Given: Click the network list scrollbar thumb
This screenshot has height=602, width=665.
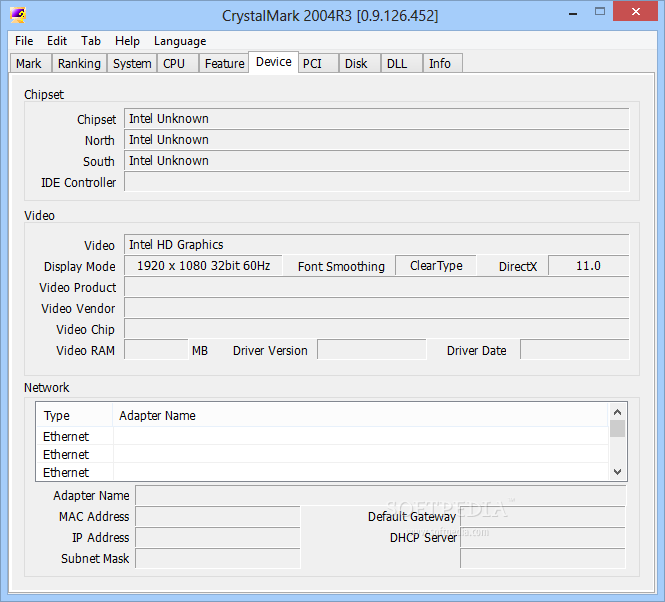Looking at the screenshot, I should pos(618,428).
